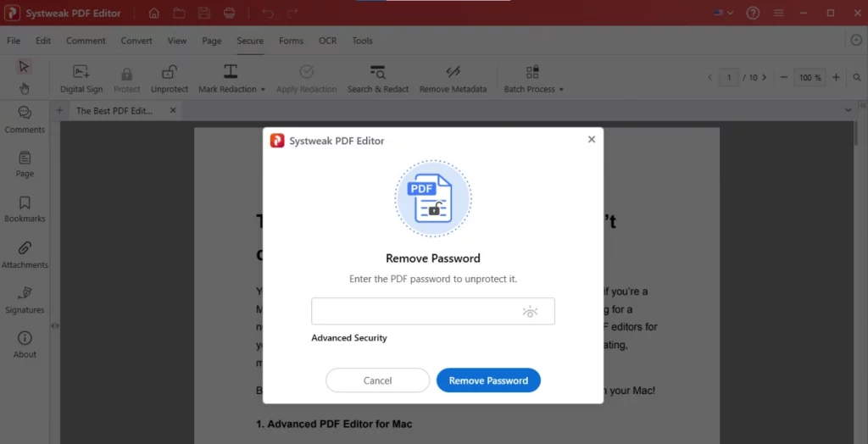This screenshot has width=868, height=444.
Task: Click the search magnifier icon
Action: [x=857, y=77]
